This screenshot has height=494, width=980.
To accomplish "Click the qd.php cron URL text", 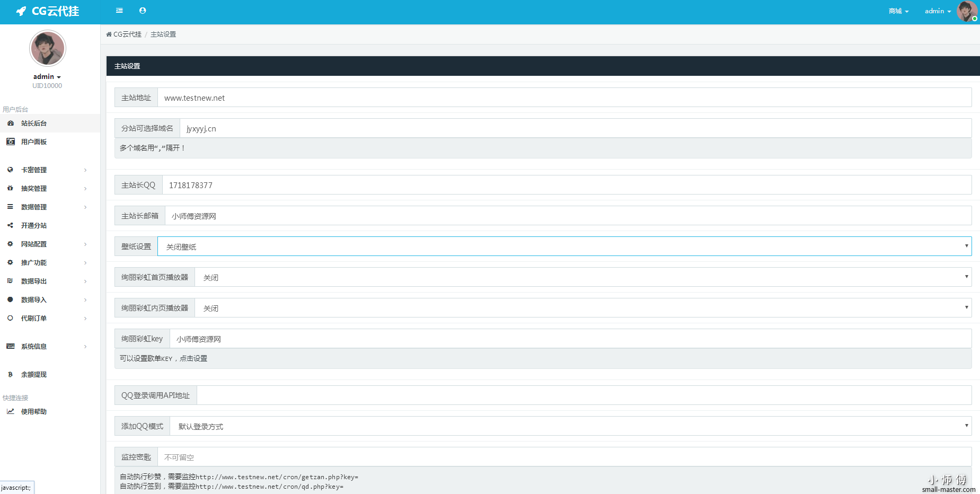I will (x=270, y=487).
